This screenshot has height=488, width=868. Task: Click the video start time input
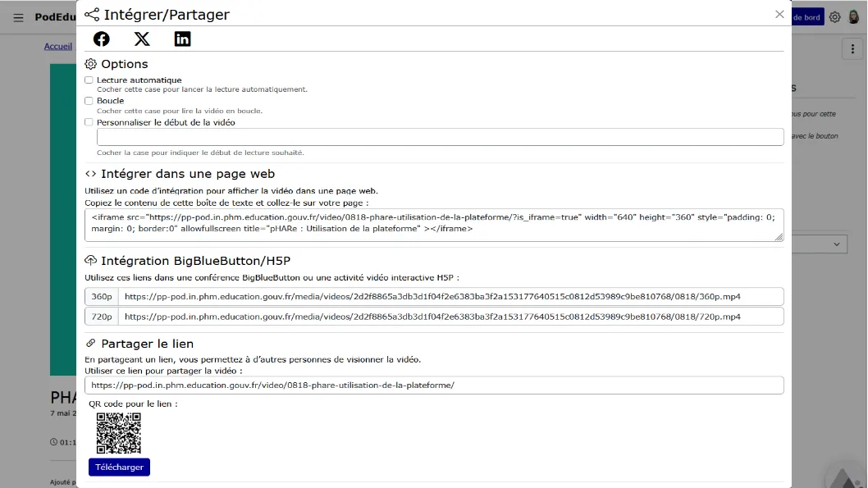click(x=440, y=137)
